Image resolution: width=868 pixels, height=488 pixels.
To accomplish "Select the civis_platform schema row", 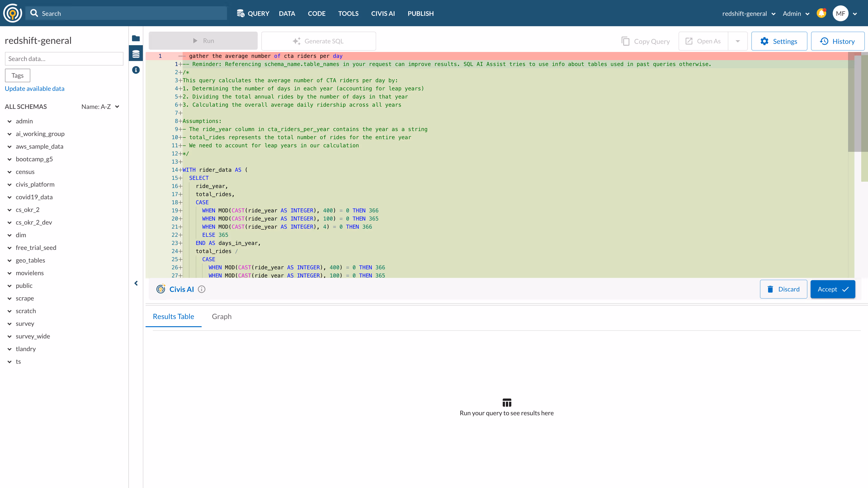I will pyautogui.click(x=35, y=184).
